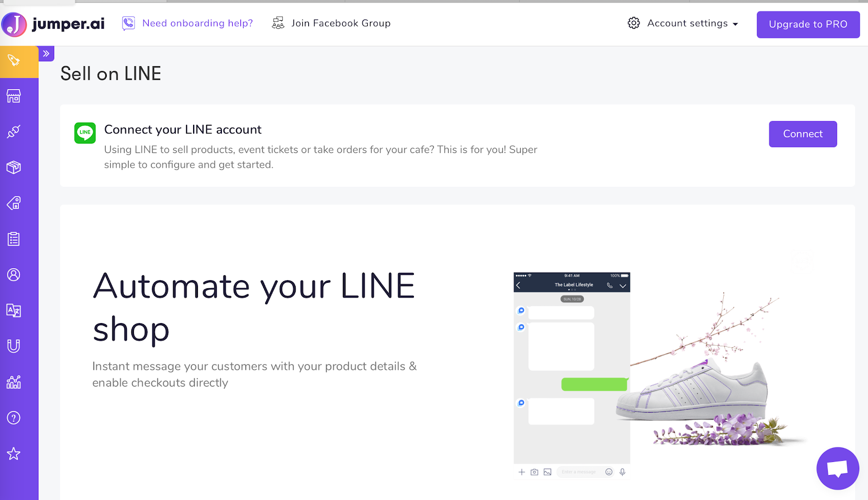Open the help question mark icon

coord(14,417)
